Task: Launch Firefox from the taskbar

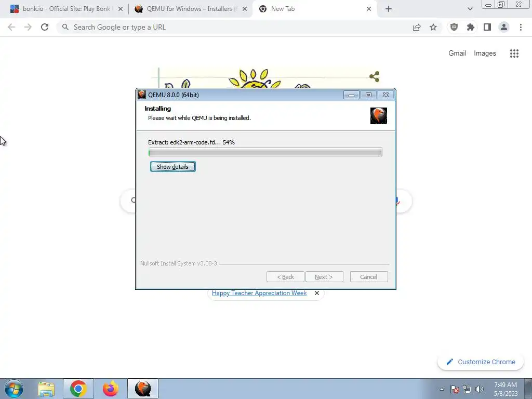Action: pyautogui.click(x=111, y=389)
